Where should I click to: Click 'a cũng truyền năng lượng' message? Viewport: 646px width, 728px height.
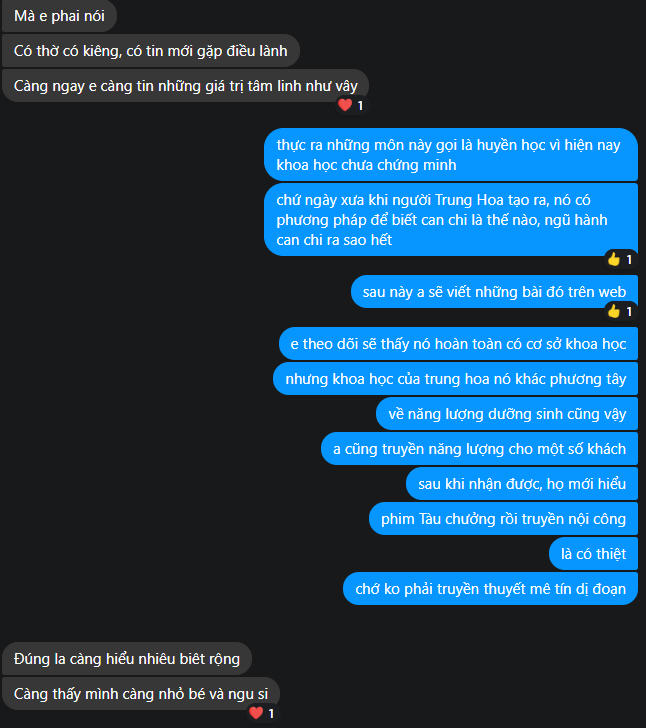(x=479, y=449)
